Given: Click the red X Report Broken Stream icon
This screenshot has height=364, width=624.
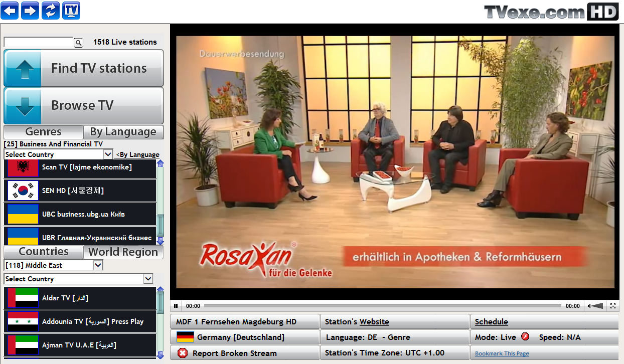Looking at the screenshot, I should coord(183,353).
